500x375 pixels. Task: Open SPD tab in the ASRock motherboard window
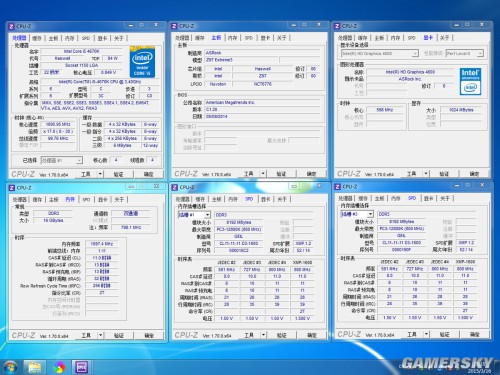click(x=249, y=38)
